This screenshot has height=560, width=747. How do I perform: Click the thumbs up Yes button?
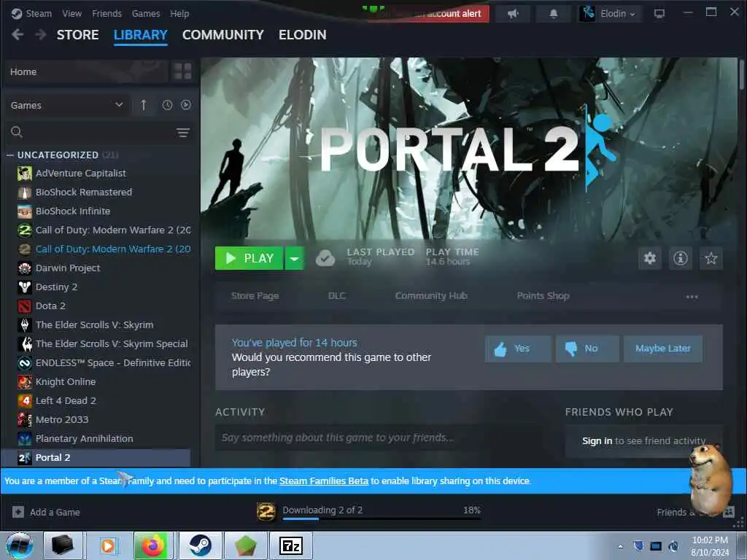(519, 349)
